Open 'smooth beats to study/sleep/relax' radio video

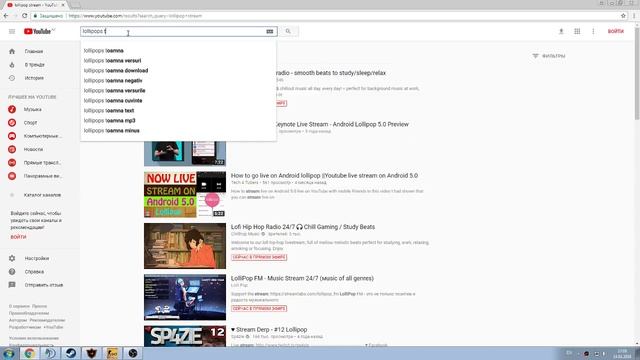pyautogui.click(x=331, y=73)
